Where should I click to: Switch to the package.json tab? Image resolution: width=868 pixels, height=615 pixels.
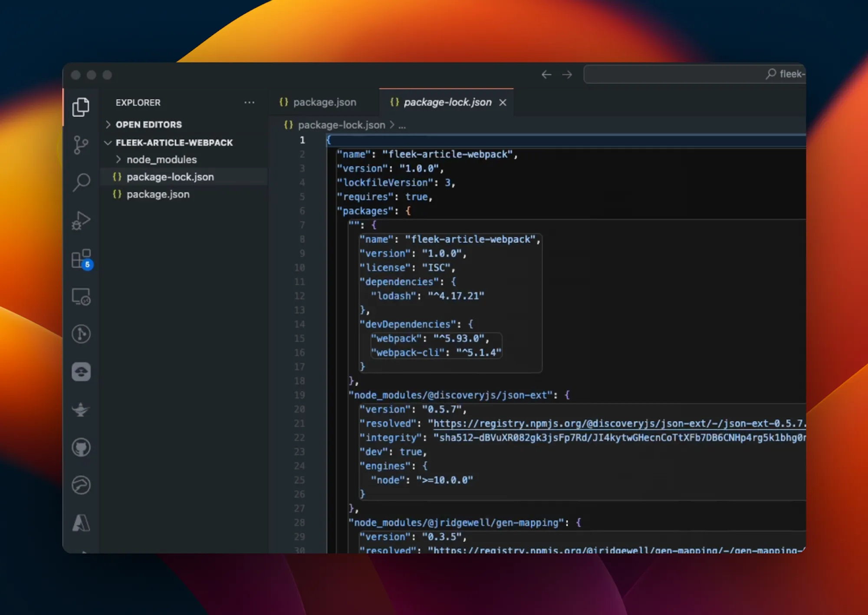tap(324, 102)
